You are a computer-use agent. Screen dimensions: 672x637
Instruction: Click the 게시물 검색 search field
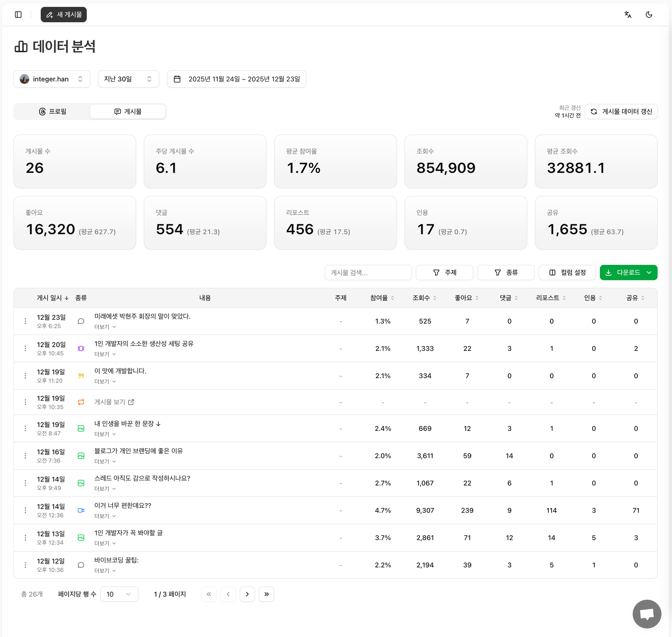(x=368, y=273)
